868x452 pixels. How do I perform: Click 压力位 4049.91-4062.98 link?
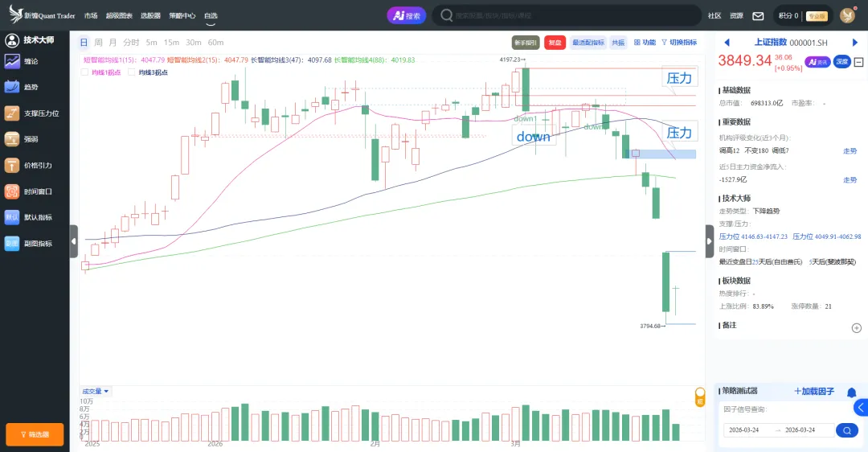tap(826, 236)
